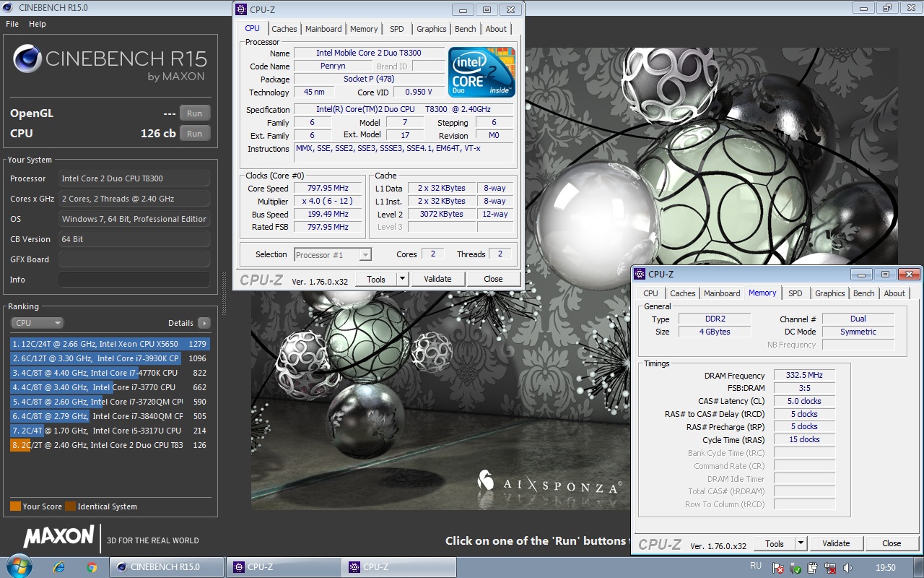The height and width of the screenshot is (578, 924).
Task: Switch to Mainboard tab in top CPU-Z
Action: coord(323,29)
